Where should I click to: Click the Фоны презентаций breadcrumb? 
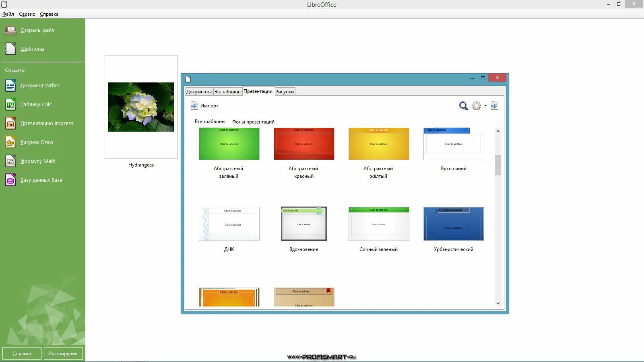(253, 122)
